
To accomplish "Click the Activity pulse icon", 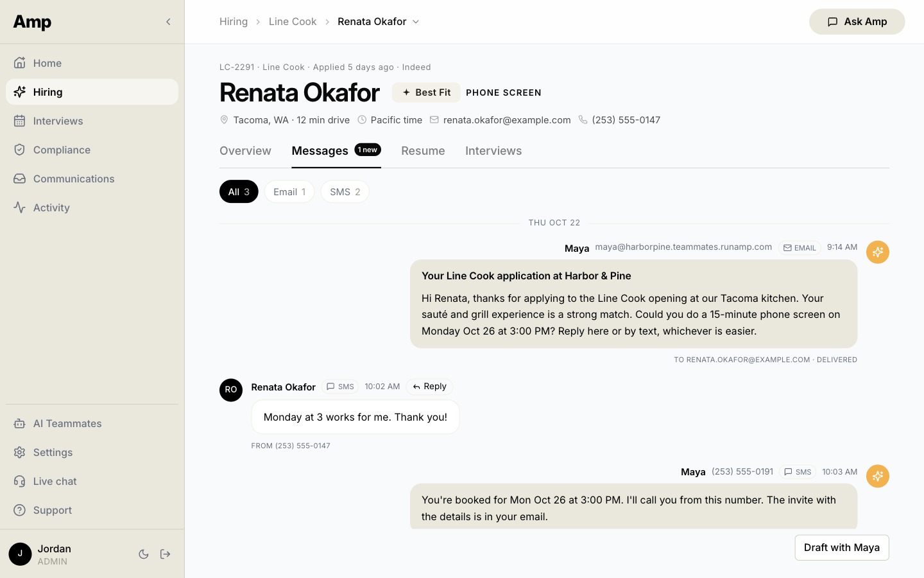I will tap(20, 207).
